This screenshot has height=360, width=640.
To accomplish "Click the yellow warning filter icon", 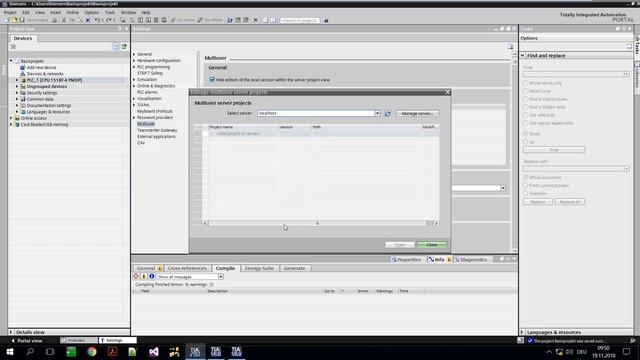I will (x=144, y=276).
